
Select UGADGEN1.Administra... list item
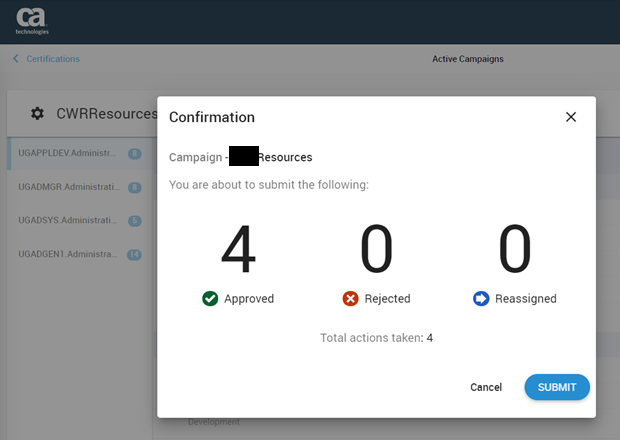68,255
